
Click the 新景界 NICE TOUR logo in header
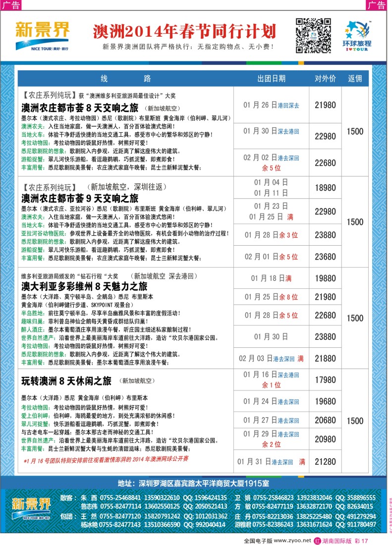point(42,36)
